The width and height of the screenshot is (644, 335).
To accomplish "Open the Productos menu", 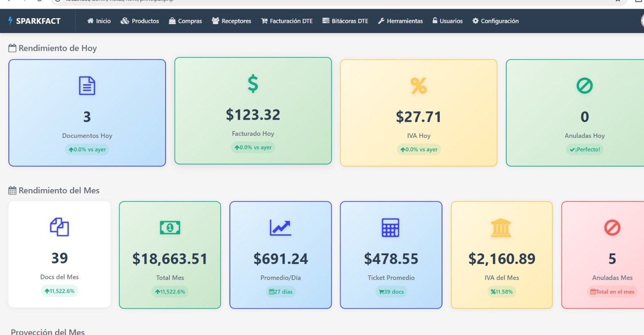I will click(140, 21).
